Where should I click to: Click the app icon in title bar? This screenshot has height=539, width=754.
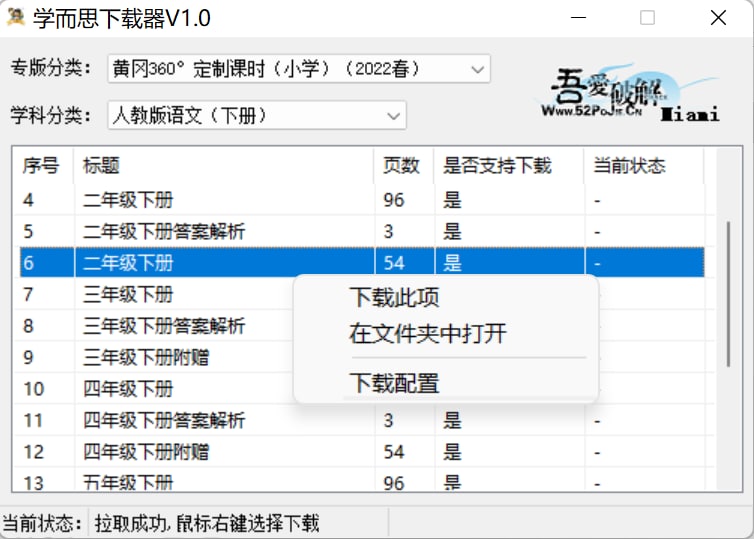(16, 17)
